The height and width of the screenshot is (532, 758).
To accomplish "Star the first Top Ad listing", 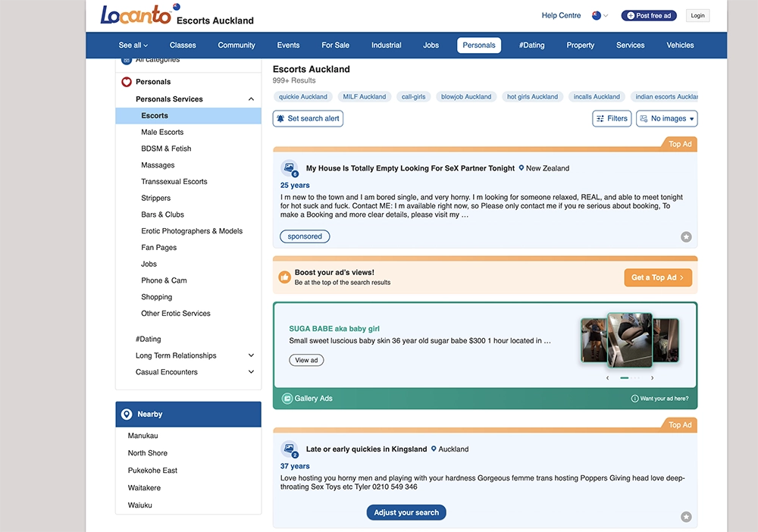I will click(x=686, y=237).
